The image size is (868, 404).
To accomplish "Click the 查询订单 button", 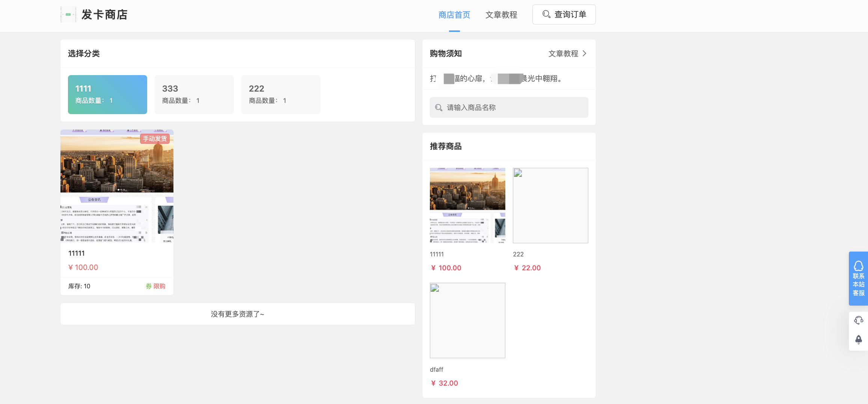I will point(564,15).
